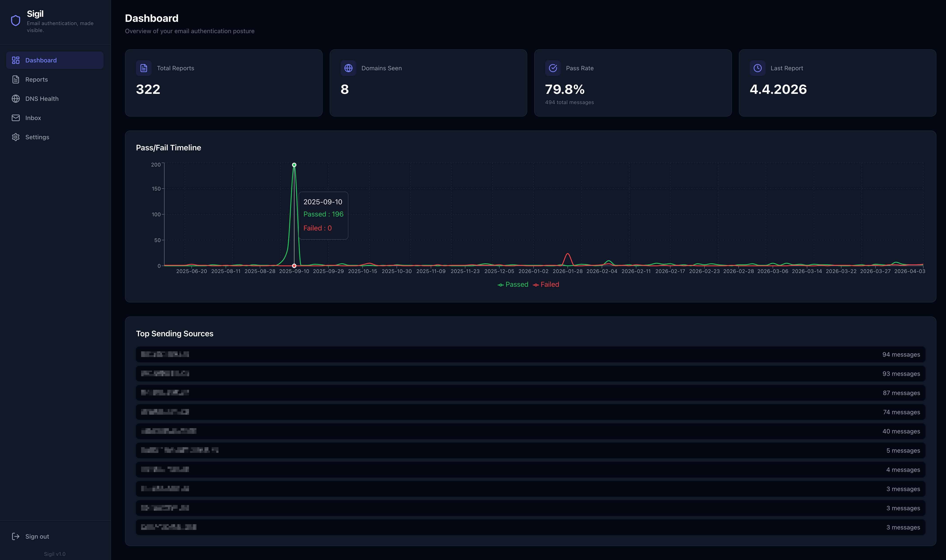Click the Sigil shield logo icon
This screenshot has width=946, height=560.
point(16,20)
